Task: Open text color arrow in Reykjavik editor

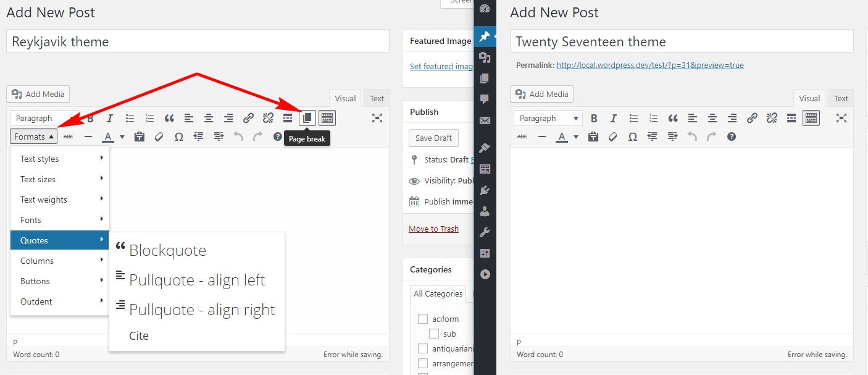Action: [x=122, y=137]
